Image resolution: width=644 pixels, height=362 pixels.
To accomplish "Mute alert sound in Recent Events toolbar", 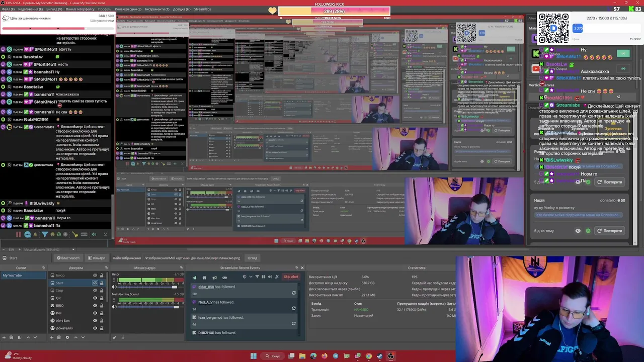I will point(270,277).
